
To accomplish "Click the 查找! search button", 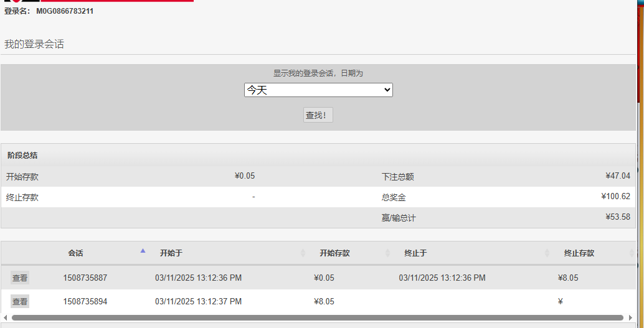I will point(318,115).
